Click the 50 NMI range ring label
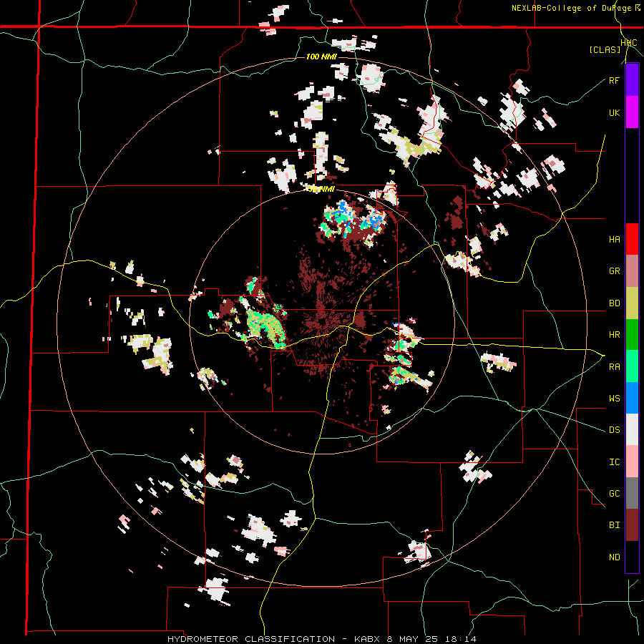 pyautogui.click(x=321, y=189)
